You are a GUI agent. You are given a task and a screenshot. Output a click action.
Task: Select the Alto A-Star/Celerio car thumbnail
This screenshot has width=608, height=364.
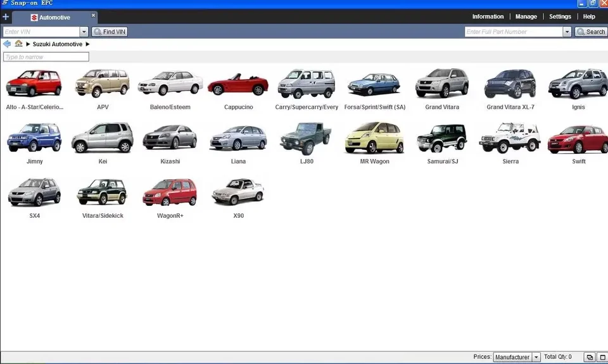click(x=34, y=83)
